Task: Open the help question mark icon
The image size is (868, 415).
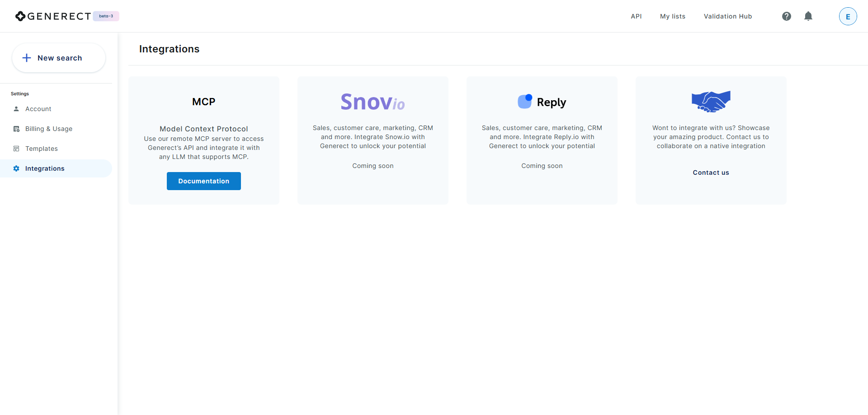Action: [787, 16]
